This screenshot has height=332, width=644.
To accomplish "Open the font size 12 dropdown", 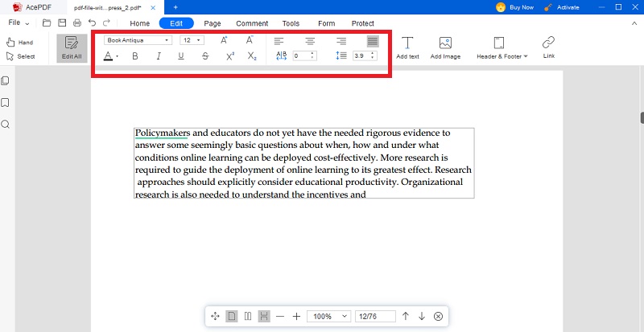I will point(192,40).
